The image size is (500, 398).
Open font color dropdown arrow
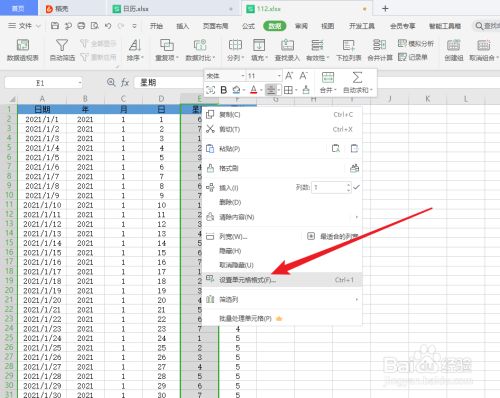click(x=261, y=90)
